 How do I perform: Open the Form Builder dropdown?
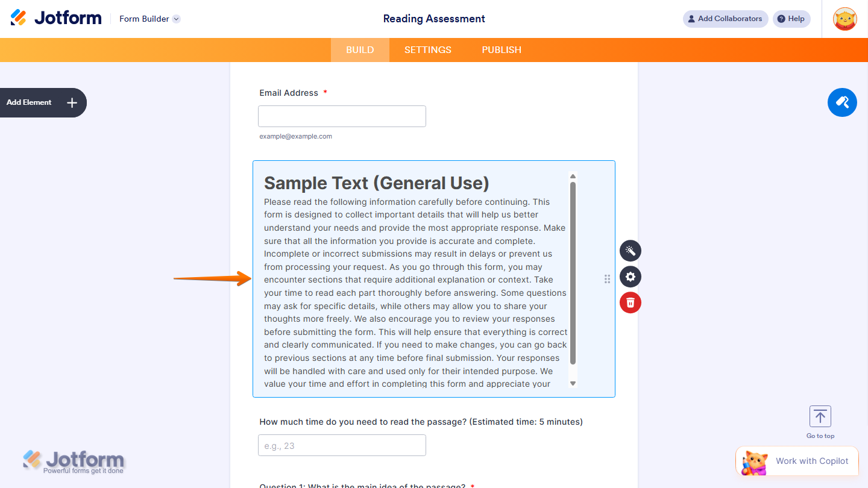(x=149, y=19)
